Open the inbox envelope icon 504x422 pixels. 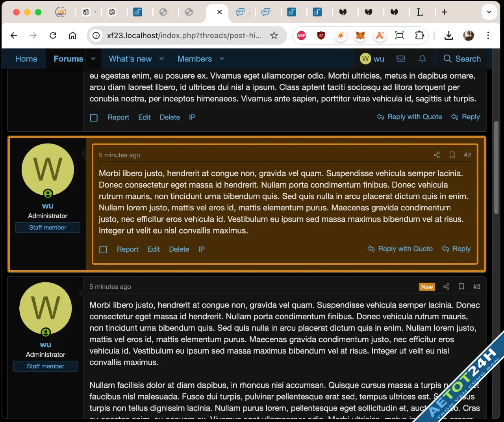coord(401,59)
